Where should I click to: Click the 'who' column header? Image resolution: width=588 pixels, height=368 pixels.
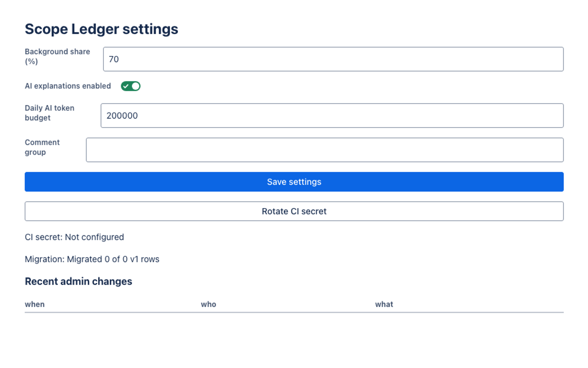[x=208, y=304]
